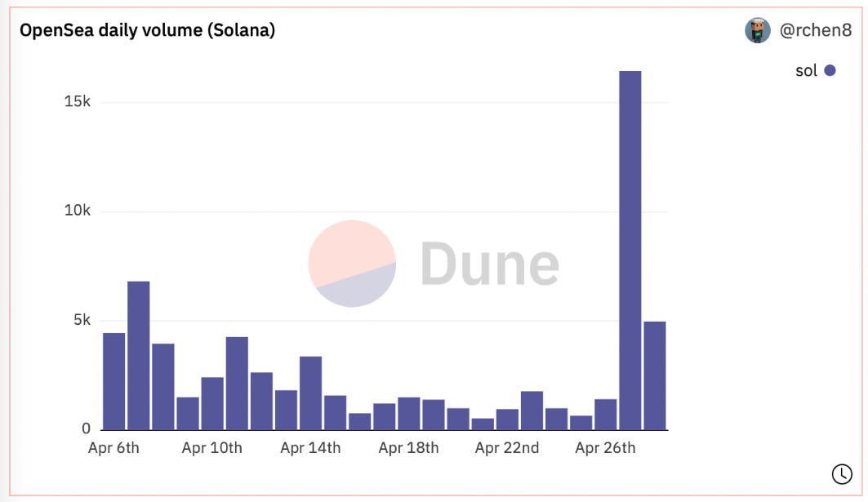Click the clock refresh-time icon

pyautogui.click(x=841, y=473)
